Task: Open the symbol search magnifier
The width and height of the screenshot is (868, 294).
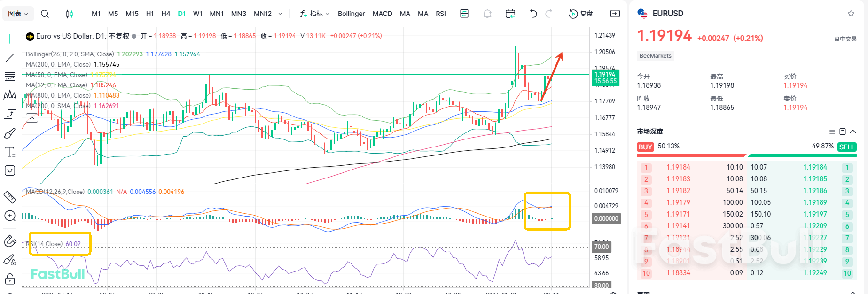Action: 45,14
